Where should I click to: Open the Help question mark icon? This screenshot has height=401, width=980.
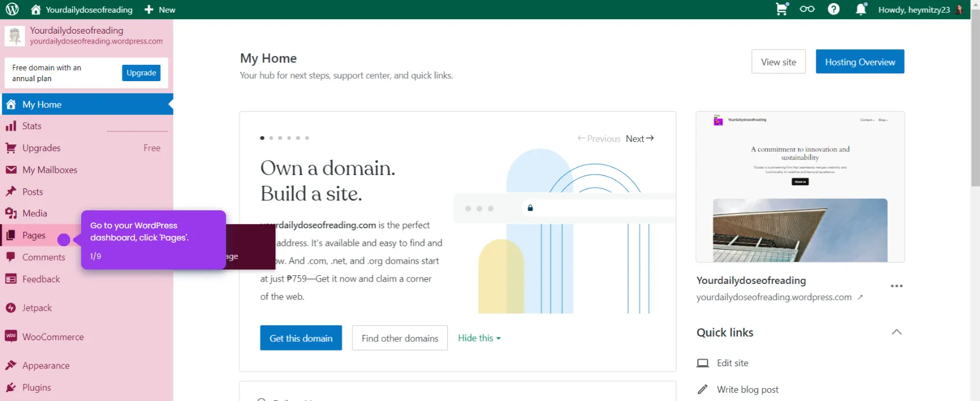coord(833,9)
